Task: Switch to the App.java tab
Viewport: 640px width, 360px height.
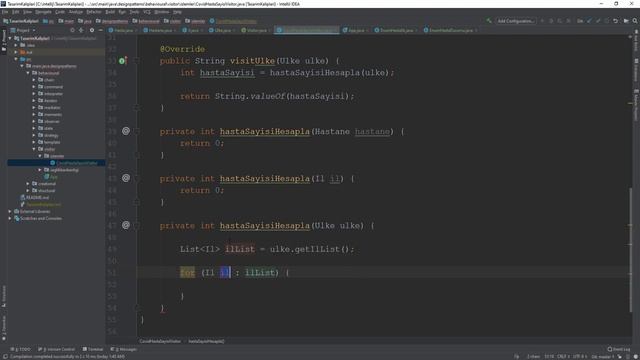Action: (x=356, y=30)
